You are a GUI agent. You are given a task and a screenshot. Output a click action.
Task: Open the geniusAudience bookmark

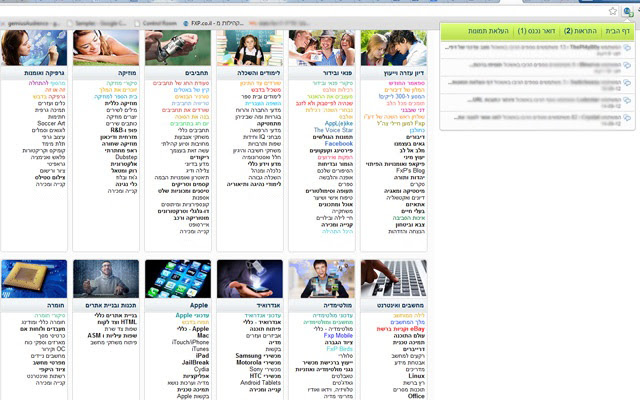(x=31, y=23)
